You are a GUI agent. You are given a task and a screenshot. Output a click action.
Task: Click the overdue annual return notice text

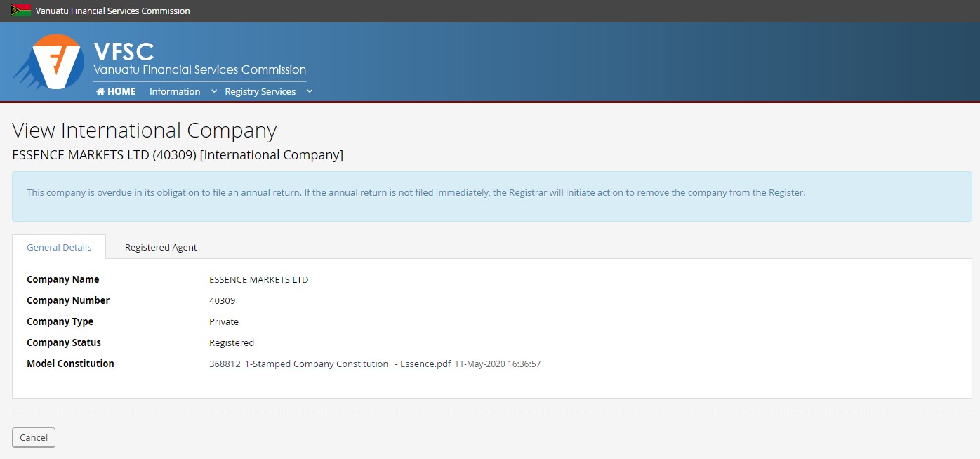[x=416, y=192]
